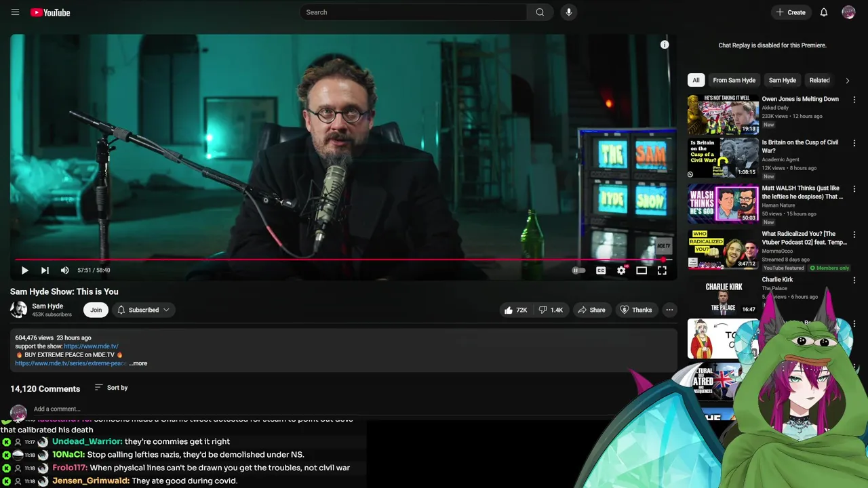Seek using the red video progress bar
The height and width of the screenshot is (488, 868).
(x=343, y=260)
